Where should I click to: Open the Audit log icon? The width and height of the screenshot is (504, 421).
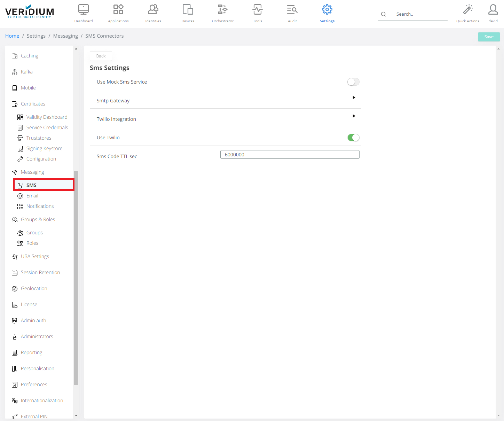click(x=292, y=10)
